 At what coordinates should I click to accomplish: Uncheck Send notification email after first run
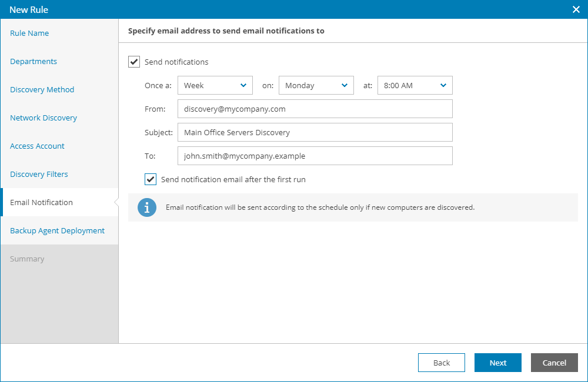(x=151, y=179)
